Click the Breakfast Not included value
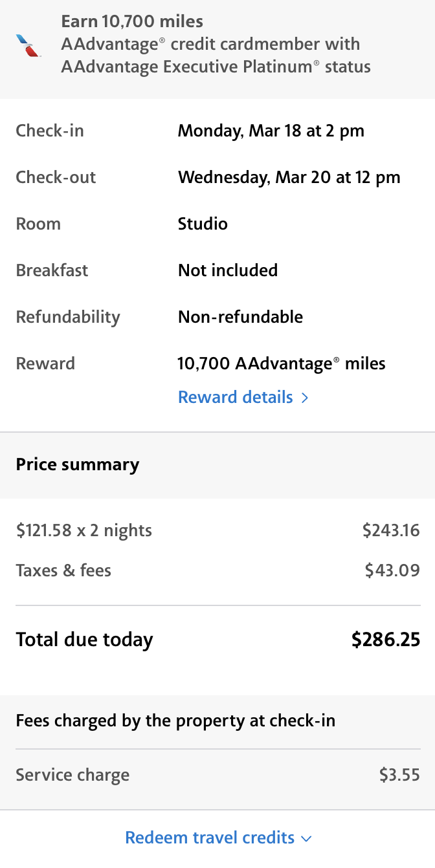 click(227, 270)
